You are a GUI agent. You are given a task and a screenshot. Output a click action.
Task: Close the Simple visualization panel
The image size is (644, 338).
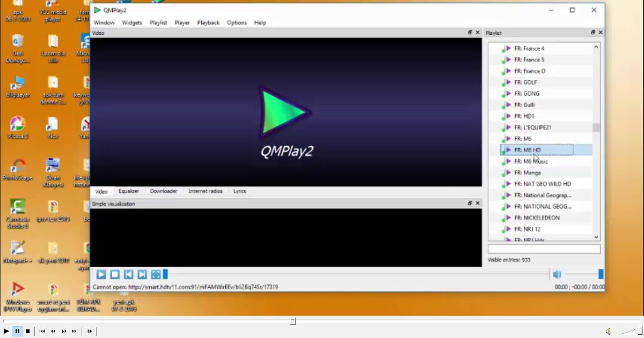(478, 203)
